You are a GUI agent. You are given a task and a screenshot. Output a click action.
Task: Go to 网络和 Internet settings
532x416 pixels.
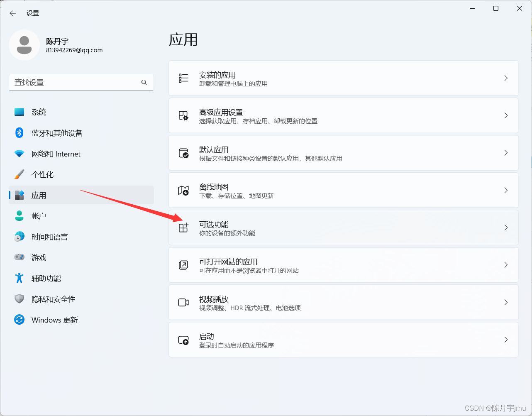click(x=81, y=154)
